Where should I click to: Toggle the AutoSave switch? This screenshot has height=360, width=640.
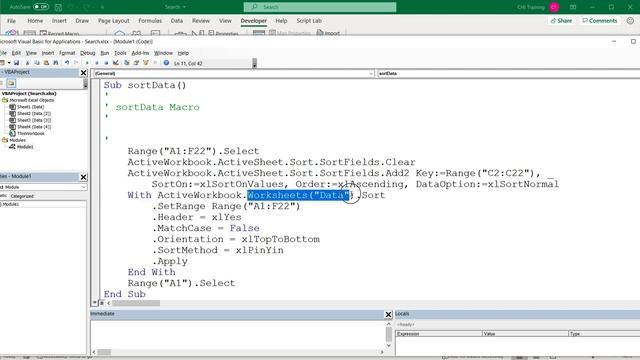(40, 7)
